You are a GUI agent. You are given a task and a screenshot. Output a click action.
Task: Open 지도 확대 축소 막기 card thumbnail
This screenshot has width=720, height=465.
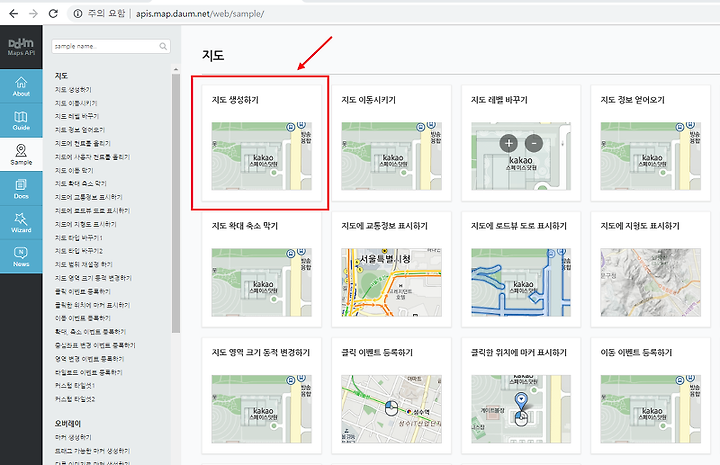(x=261, y=282)
